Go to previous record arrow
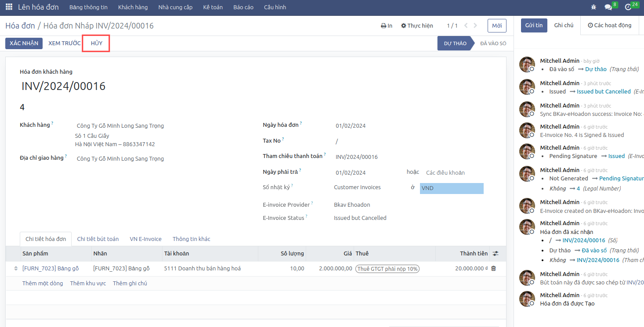This screenshot has width=644, height=327. [466, 26]
